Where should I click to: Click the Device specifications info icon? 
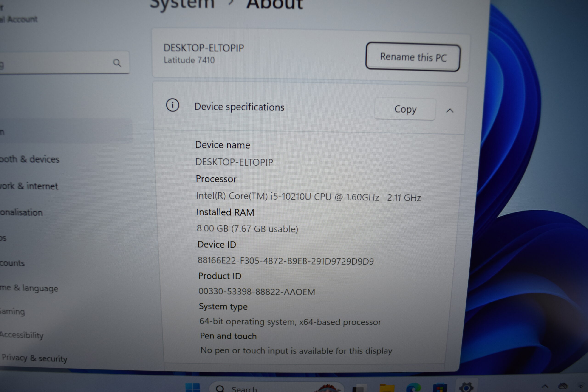tap(172, 105)
